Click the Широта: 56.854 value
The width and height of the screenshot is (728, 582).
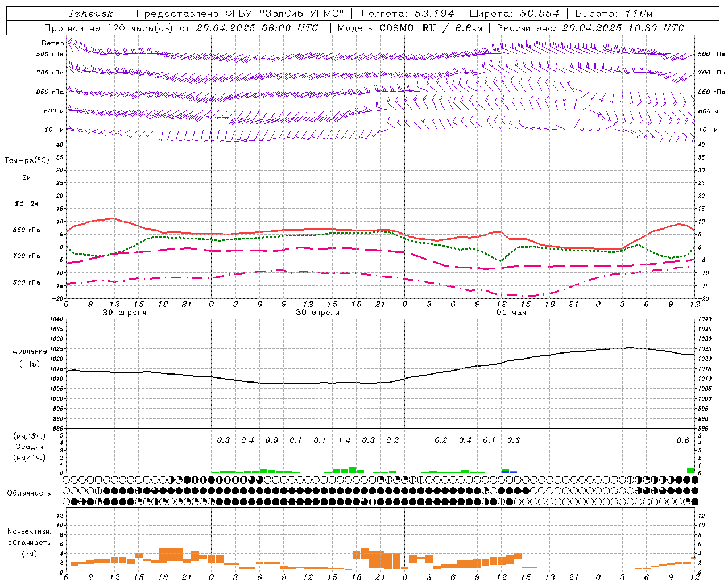pos(514,14)
